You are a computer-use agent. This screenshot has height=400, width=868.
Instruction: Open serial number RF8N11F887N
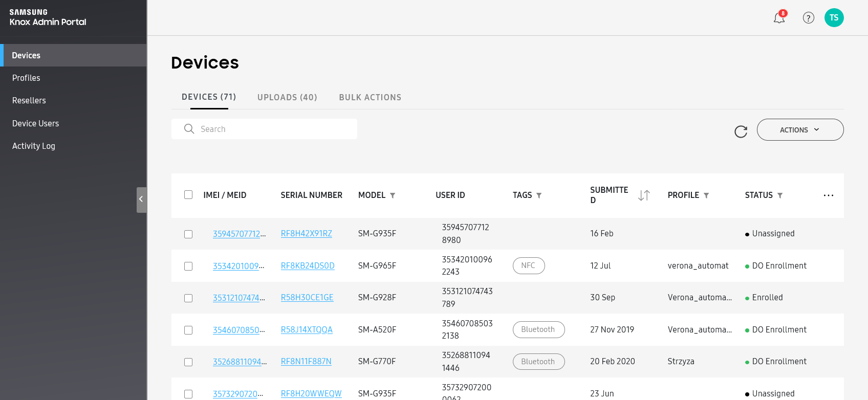(306, 361)
